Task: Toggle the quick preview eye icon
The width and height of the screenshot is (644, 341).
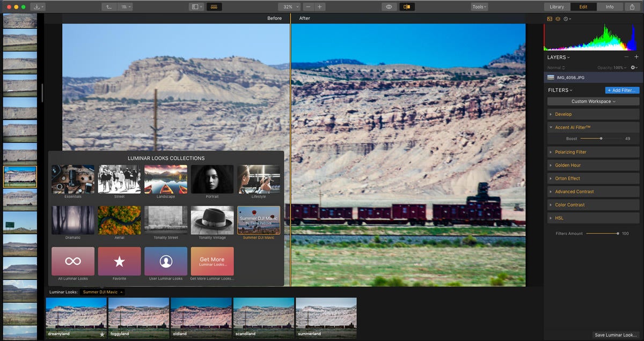Action: coord(389,7)
